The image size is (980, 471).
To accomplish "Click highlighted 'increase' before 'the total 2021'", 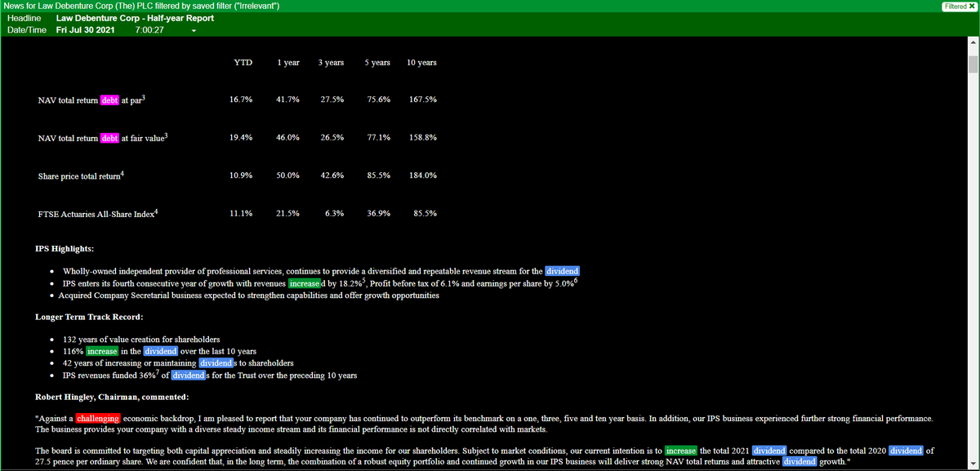I will point(680,450).
